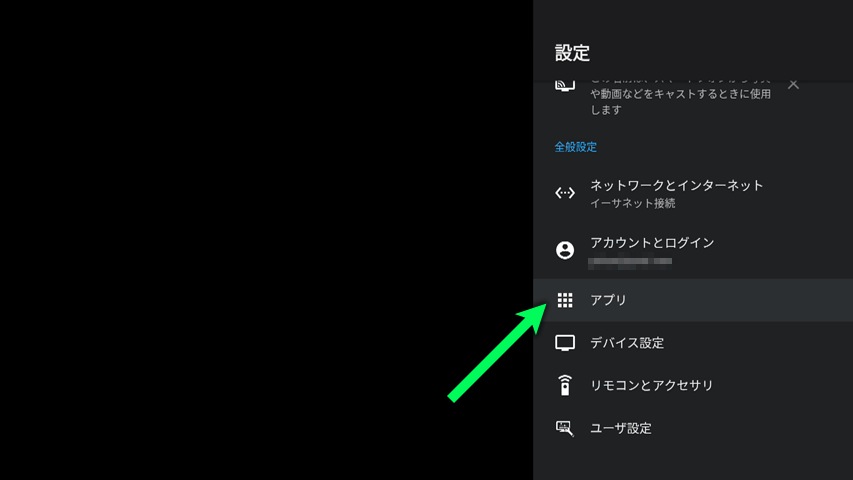853x480 pixels.
Task: Open デバイス設定 menu entry
Action: [627, 343]
